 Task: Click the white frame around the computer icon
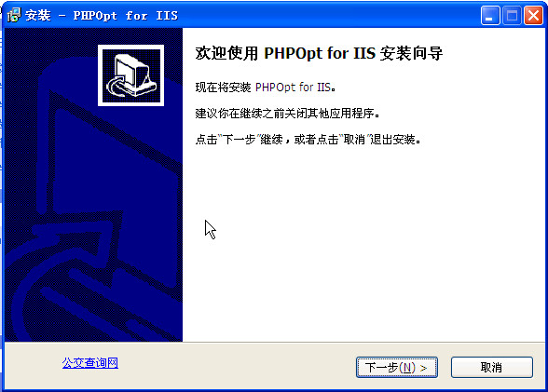click(131, 47)
